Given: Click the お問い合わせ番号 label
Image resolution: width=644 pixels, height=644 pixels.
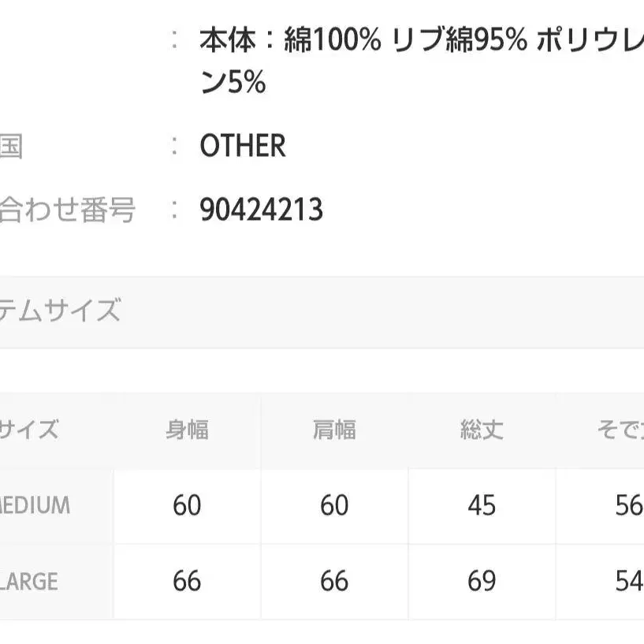Looking at the screenshot, I should pyautogui.click(x=67, y=210).
